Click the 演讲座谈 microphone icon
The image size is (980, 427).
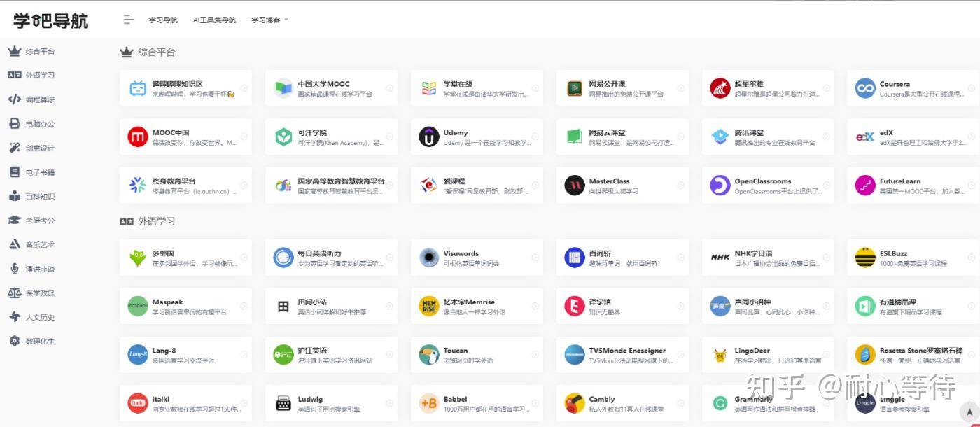tap(14, 269)
